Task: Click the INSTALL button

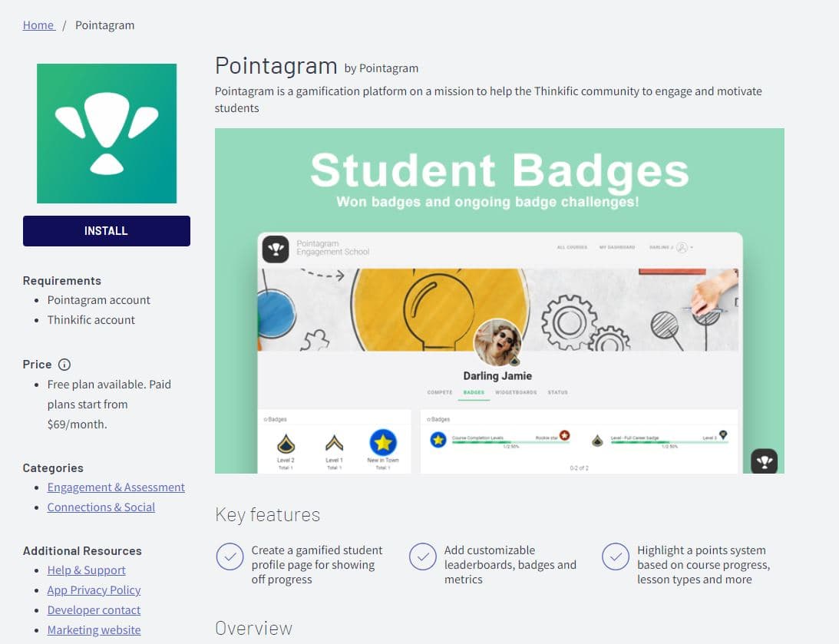Action: (x=107, y=230)
